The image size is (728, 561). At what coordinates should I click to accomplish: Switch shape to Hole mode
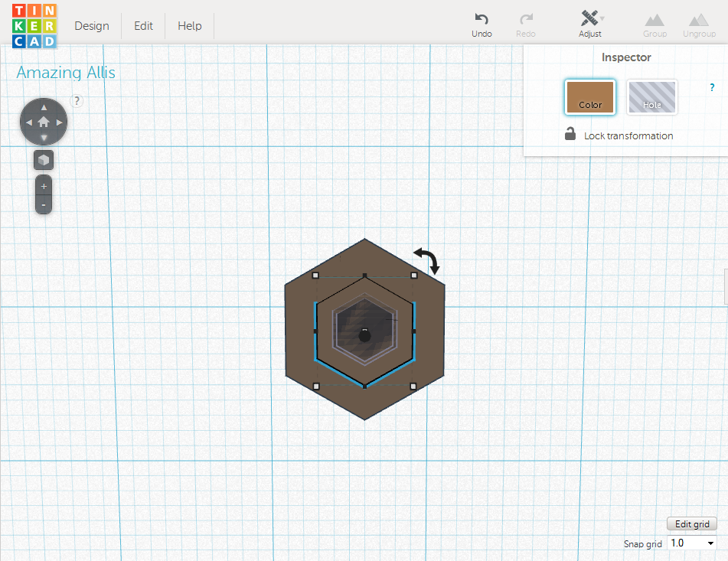tap(652, 97)
